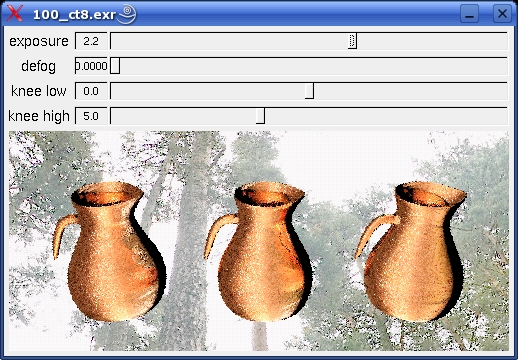Click the knee low slider handle

309,91
